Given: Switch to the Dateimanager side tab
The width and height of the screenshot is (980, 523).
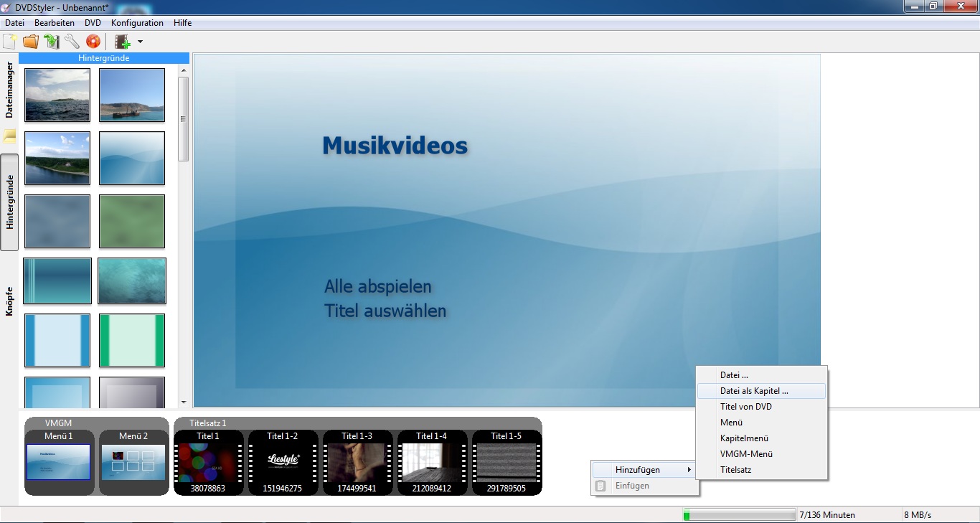Looking at the screenshot, I should 9,90.
